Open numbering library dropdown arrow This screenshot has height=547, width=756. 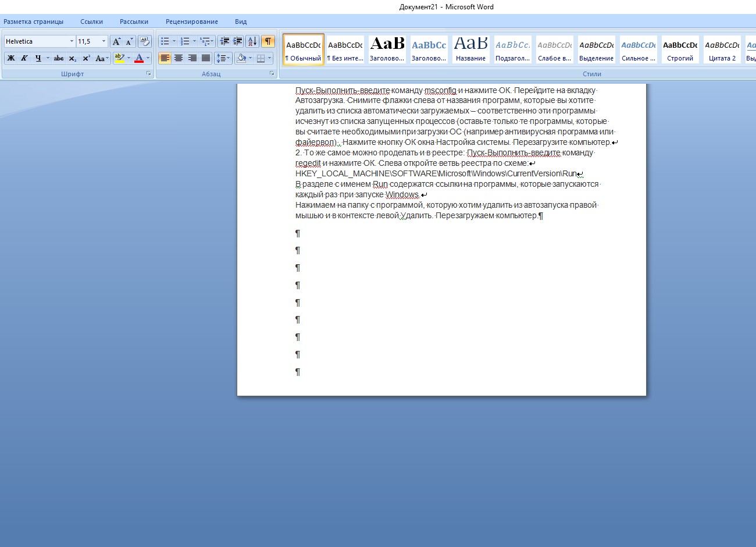[x=194, y=41]
